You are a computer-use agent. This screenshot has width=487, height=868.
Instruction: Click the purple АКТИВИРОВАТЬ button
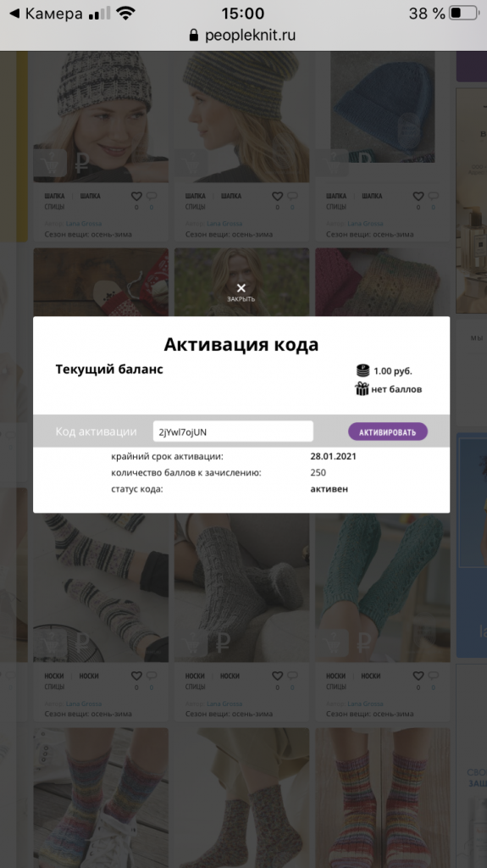click(387, 431)
